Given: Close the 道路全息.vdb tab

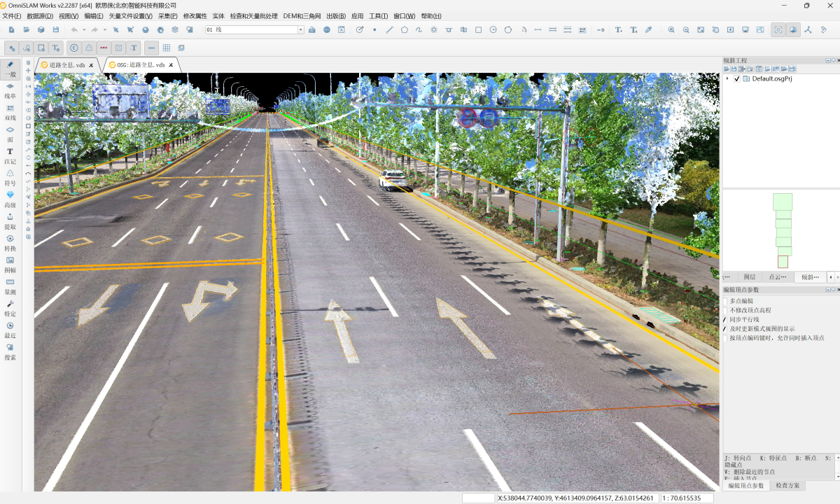Looking at the screenshot, I should (91, 65).
